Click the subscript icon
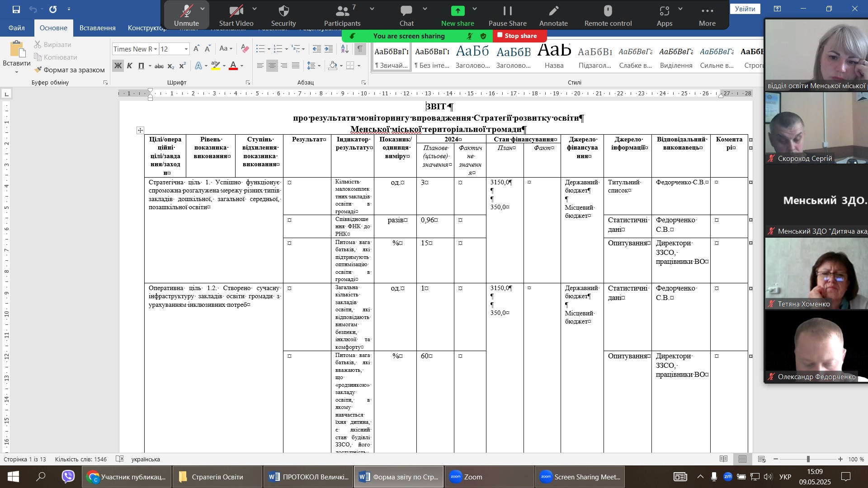The width and height of the screenshot is (868, 488). (x=171, y=66)
